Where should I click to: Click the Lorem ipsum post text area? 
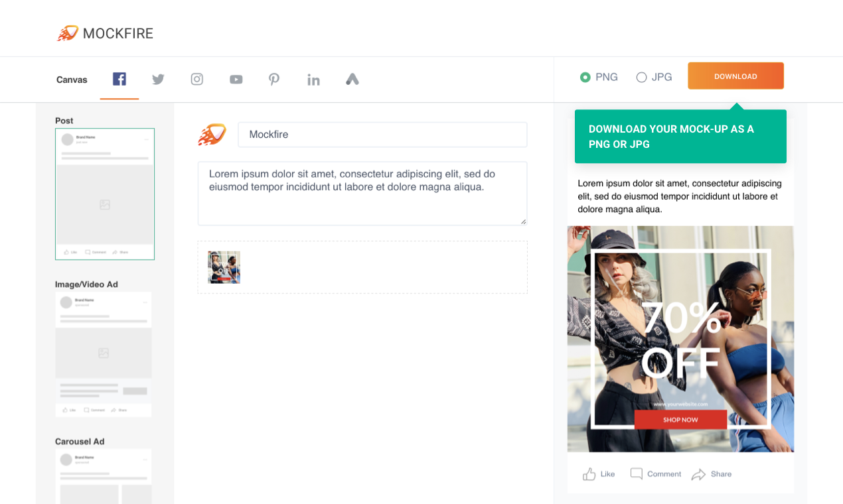point(362,194)
